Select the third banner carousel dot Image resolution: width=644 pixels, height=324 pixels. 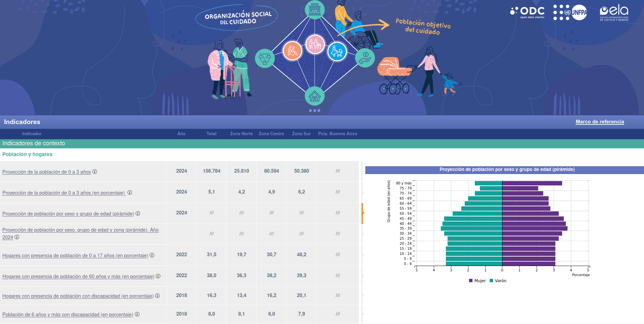pos(319,111)
